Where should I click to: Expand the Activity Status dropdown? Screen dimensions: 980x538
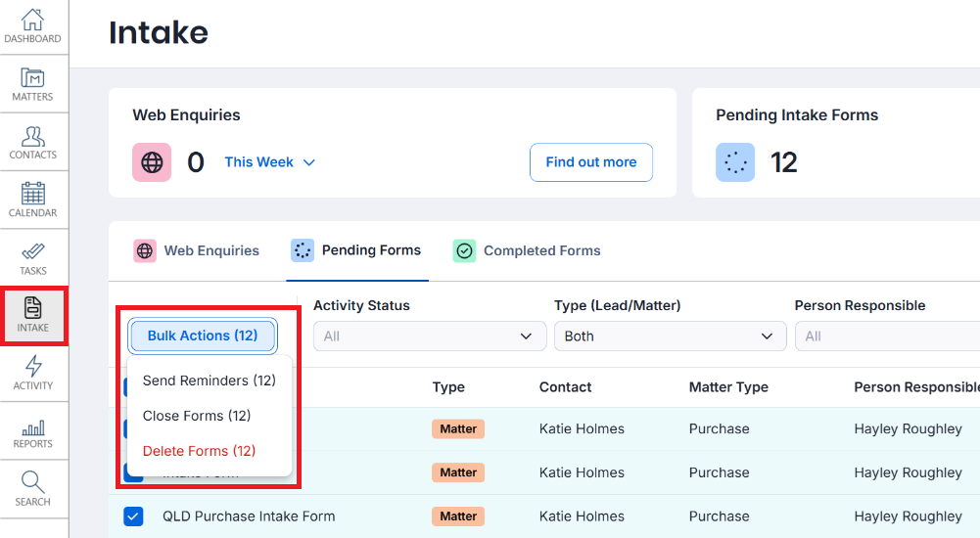coord(430,336)
